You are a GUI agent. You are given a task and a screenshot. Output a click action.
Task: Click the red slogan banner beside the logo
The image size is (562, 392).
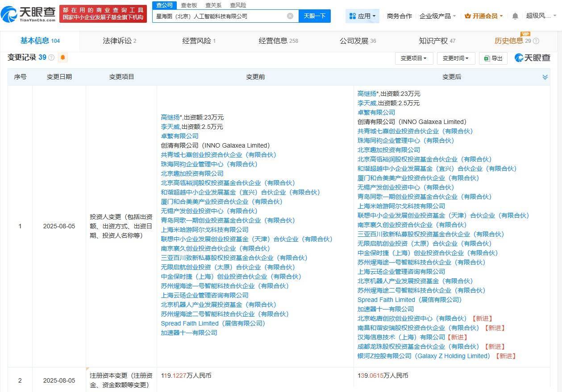click(103, 14)
